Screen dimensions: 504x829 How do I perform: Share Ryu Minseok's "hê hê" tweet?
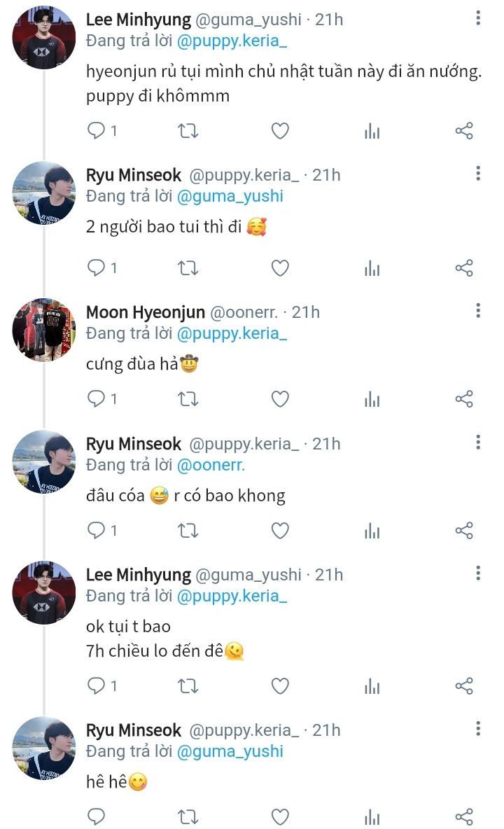click(x=464, y=816)
